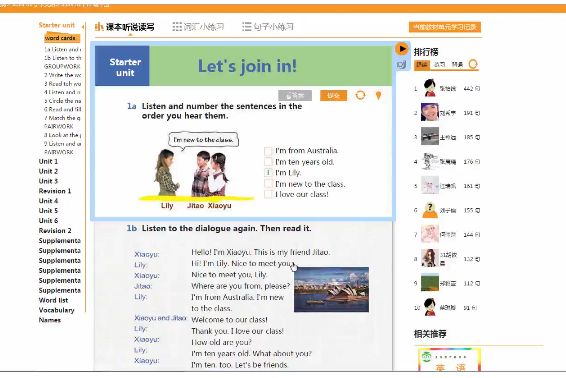
Task: Click the Sydney Opera House photo
Action: [331, 289]
